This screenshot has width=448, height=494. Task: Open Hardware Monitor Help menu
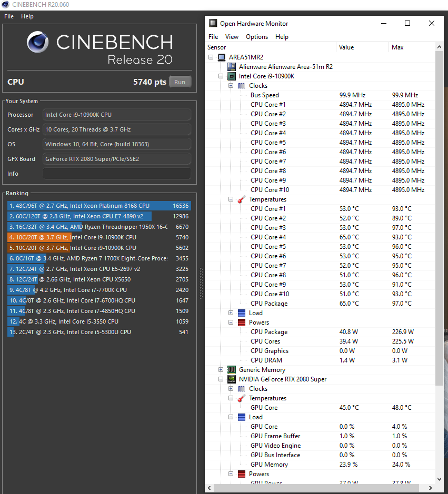click(282, 37)
